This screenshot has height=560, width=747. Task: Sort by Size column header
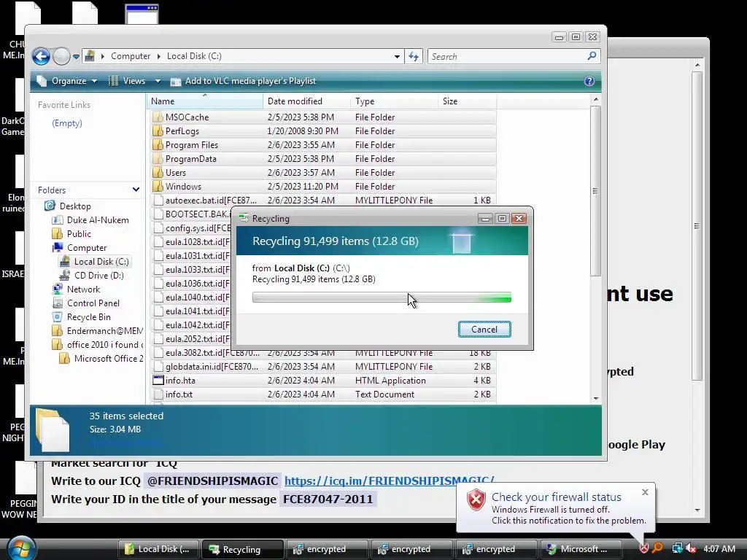point(467,101)
